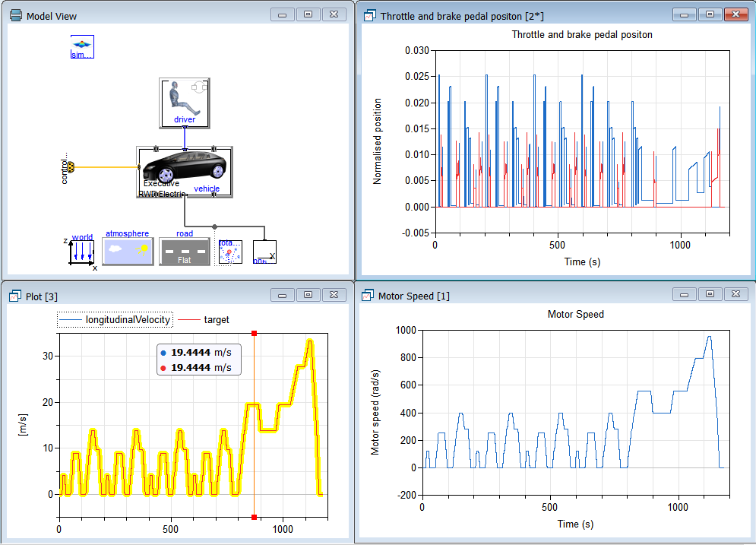
Task: Click the Normalised position axis label
Action: 377,141
